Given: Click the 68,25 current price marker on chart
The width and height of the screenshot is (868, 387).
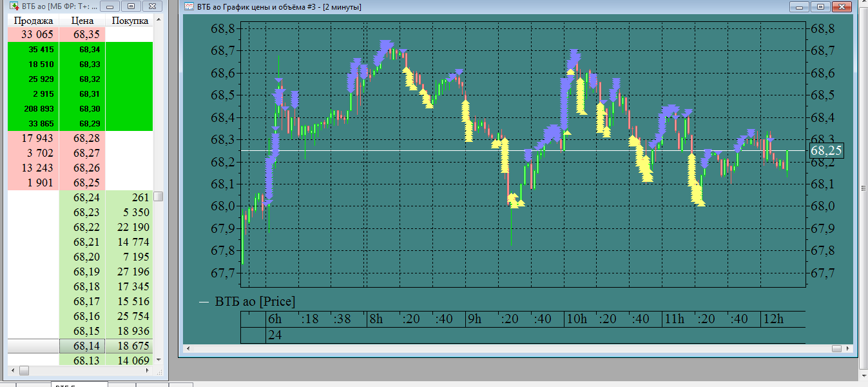Looking at the screenshot, I should click(825, 151).
